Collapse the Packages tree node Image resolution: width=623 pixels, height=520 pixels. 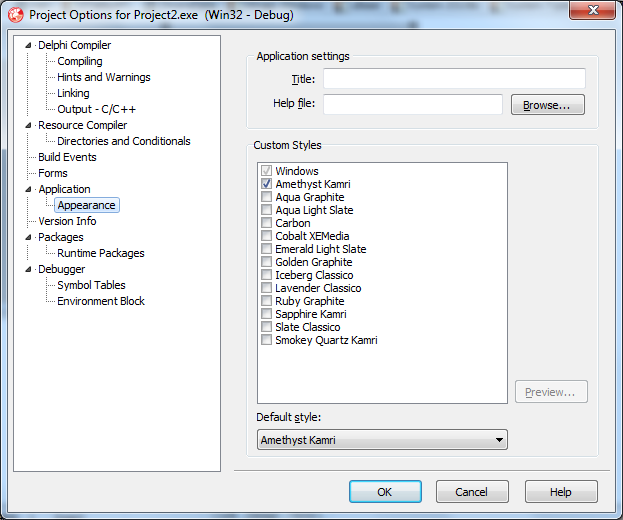(x=28, y=237)
